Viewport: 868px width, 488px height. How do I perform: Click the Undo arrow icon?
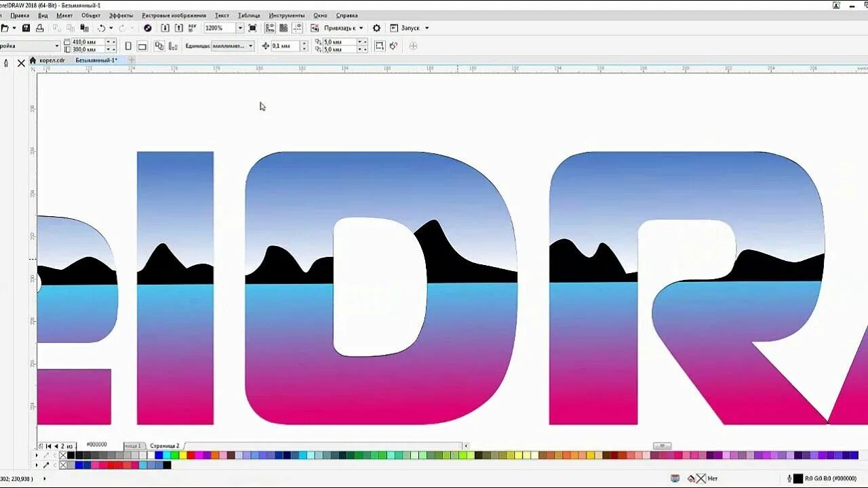tap(101, 28)
